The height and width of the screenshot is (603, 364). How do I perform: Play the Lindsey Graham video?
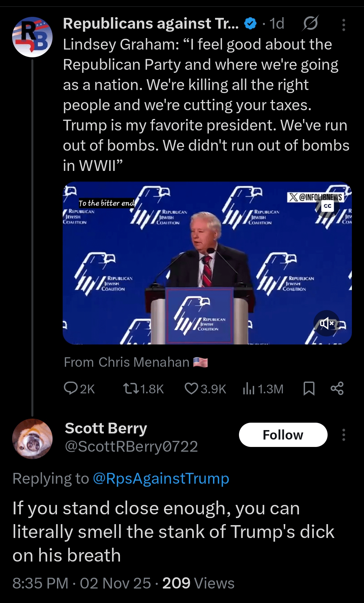point(207,263)
